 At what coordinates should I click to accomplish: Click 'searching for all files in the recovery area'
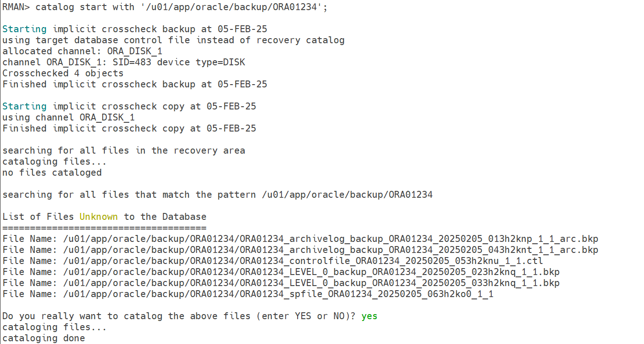[124, 150]
